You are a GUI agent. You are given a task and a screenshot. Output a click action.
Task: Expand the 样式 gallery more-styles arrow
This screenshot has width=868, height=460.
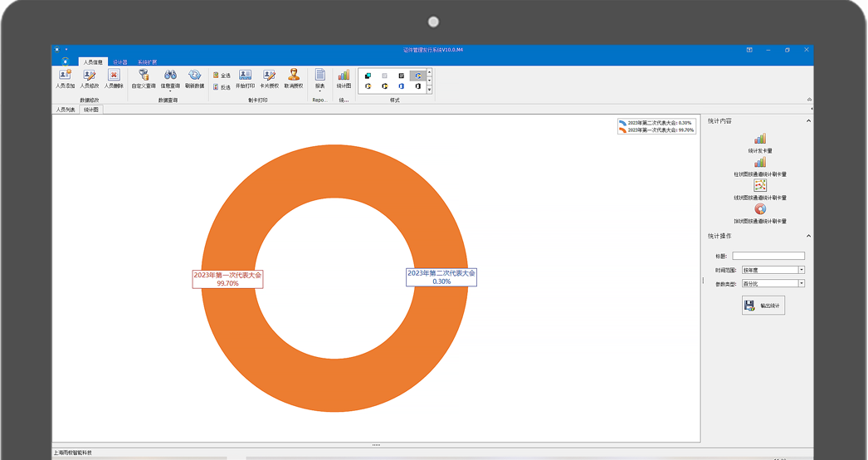click(x=429, y=90)
